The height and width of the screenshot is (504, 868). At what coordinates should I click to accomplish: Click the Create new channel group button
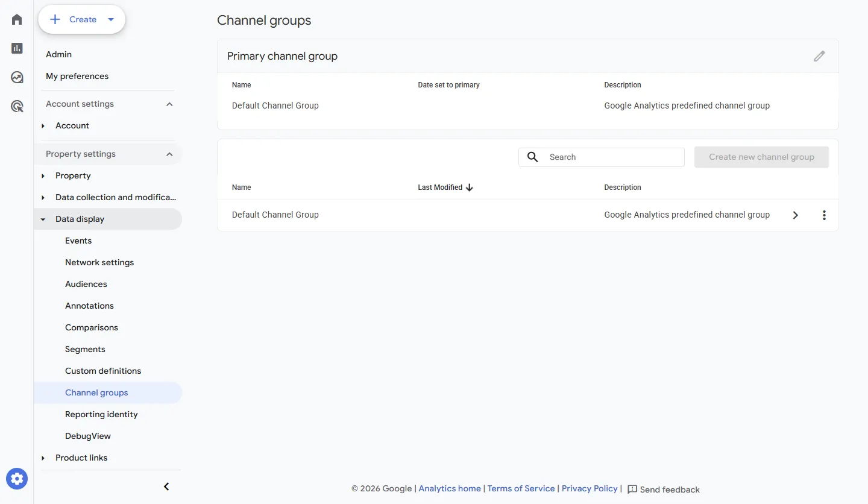[x=761, y=157]
